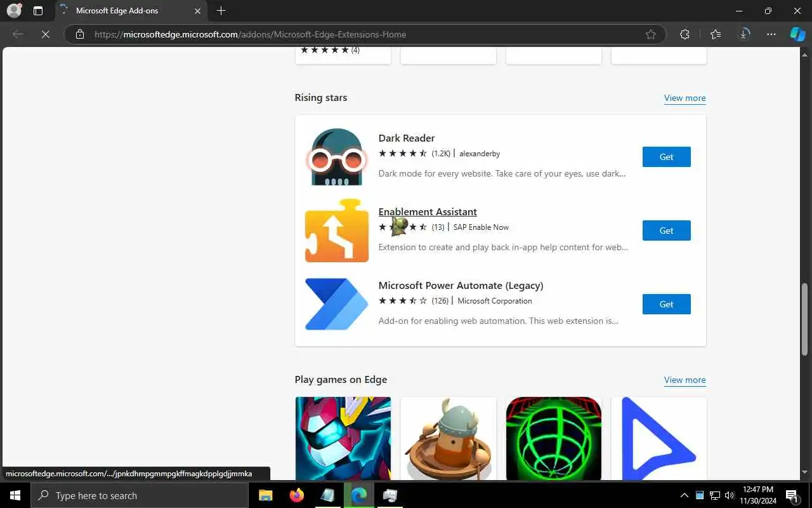Focus the address bar URL field
The image size is (812, 508).
[365, 34]
